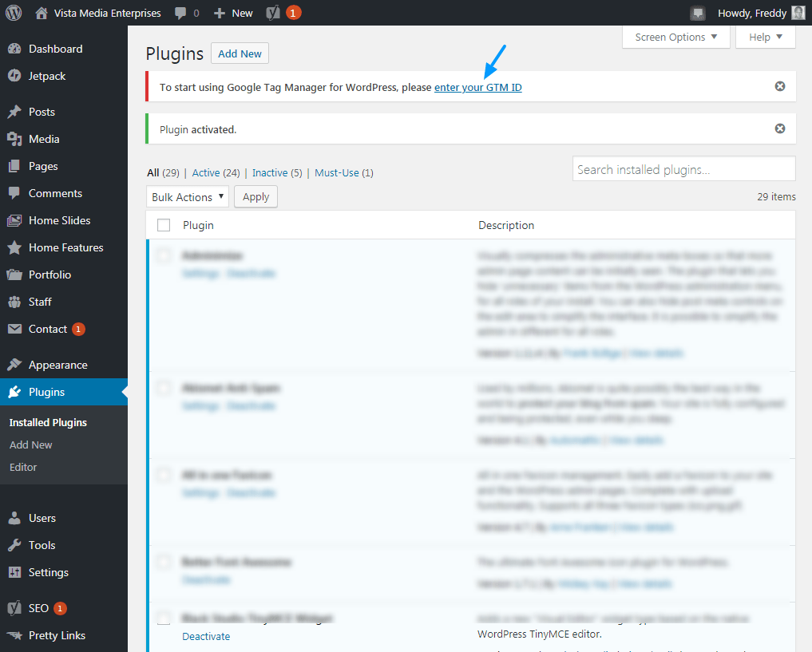812x652 pixels.
Task: Click the Home Slides images icon
Action: (x=14, y=220)
